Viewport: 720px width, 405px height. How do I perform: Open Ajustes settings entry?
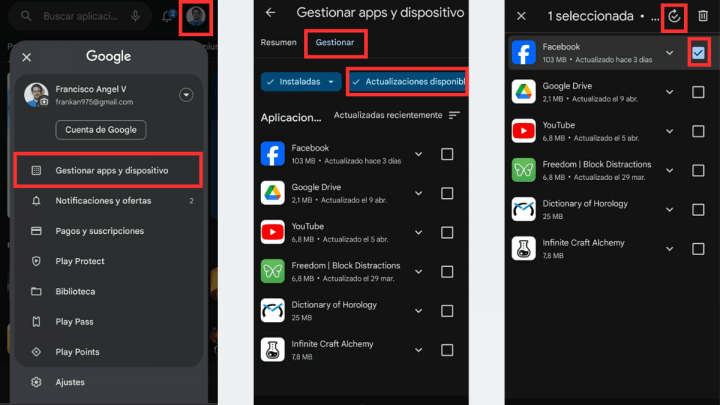(108, 382)
